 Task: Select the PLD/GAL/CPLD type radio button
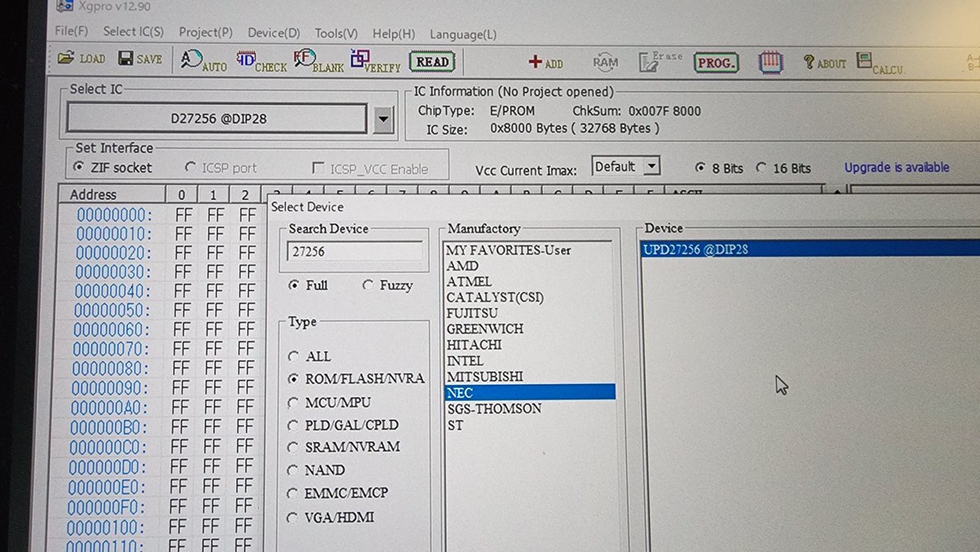[293, 425]
